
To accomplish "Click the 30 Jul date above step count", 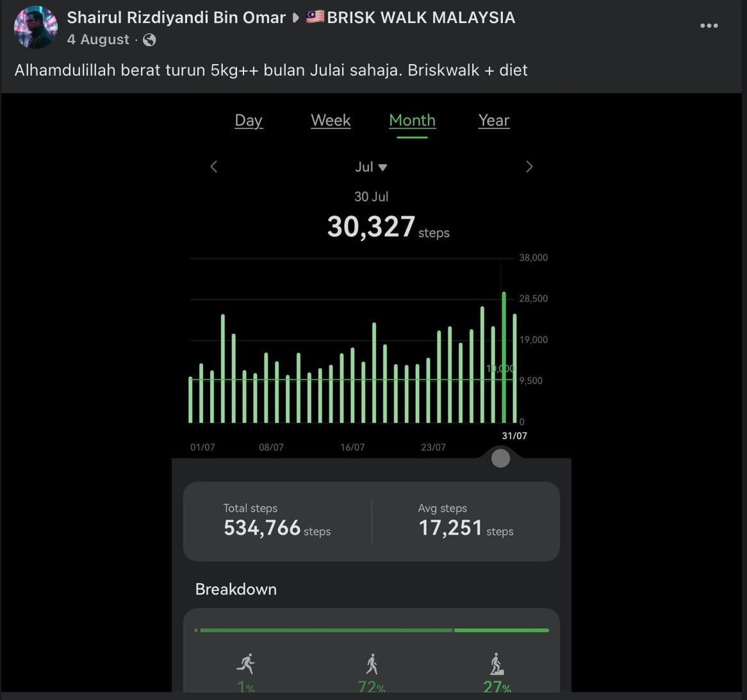I will pos(371,197).
